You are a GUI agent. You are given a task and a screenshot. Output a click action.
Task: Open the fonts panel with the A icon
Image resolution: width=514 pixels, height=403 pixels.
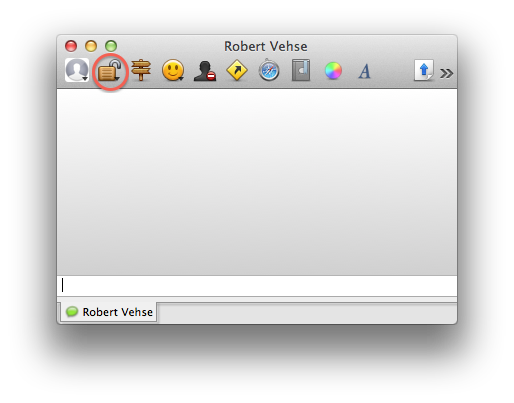pos(364,71)
